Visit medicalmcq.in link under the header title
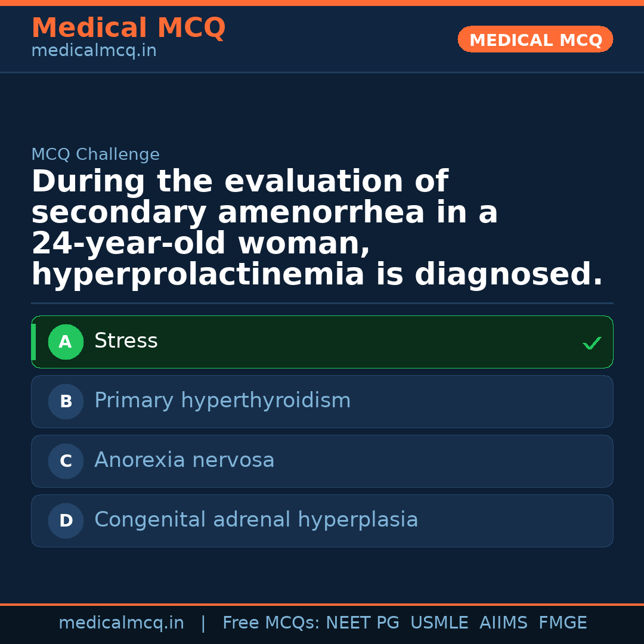The height and width of the screenshot is (644, 644). click(x=94, y=51)
